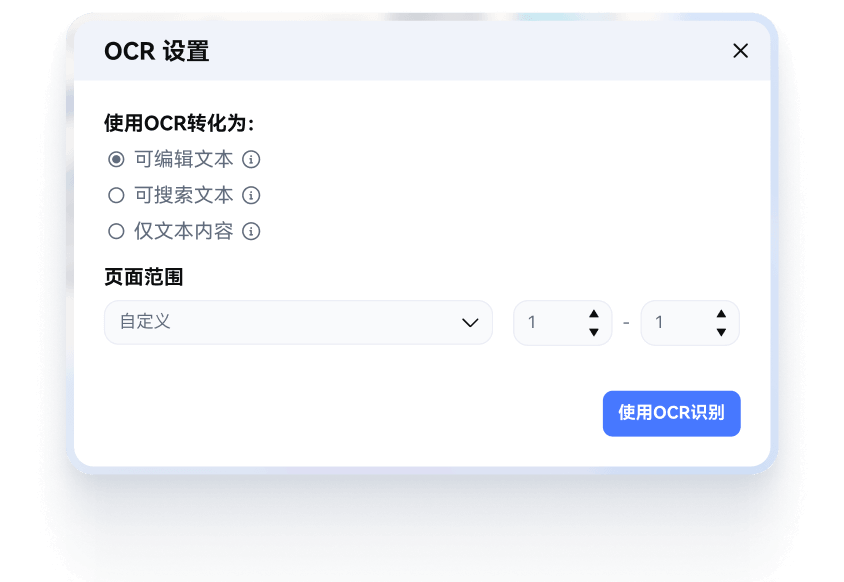This screenshot has width=844, height=582.
Task: Decrease the start page number
Action: click(594, 332)
